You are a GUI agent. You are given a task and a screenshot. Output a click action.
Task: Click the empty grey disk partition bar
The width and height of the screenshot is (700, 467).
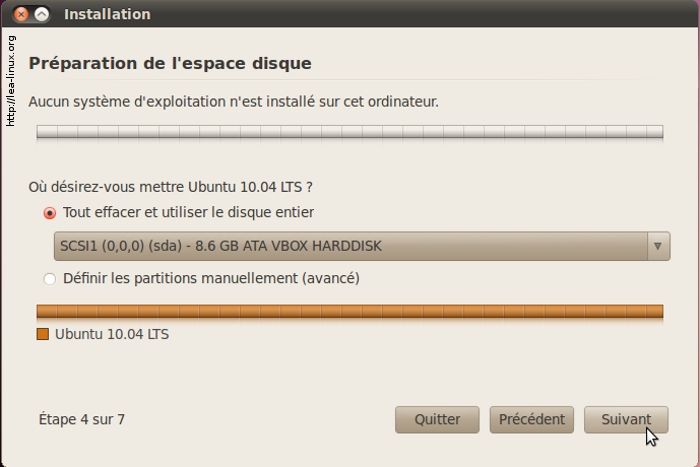click(x=350, y=132)
